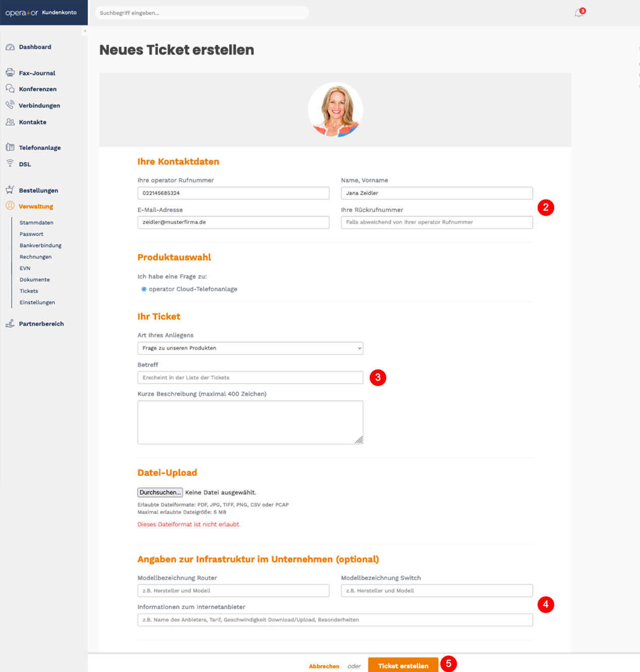Screen dimensions: 640x672
Task: Click the 'Maximal erlaubte Dateigröße: 5 MB' text
Action: [x=182, y=512]
